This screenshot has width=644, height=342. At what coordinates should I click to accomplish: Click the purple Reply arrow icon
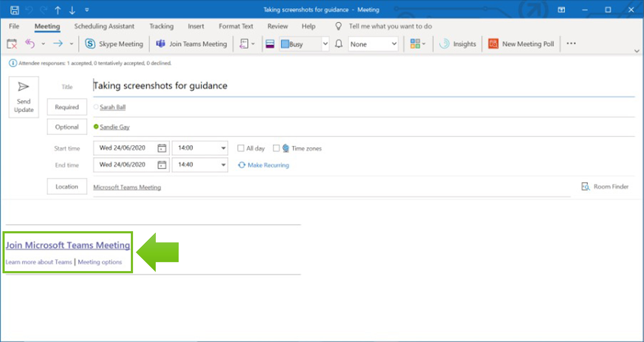pyautogui.click(x=30, y=44)
